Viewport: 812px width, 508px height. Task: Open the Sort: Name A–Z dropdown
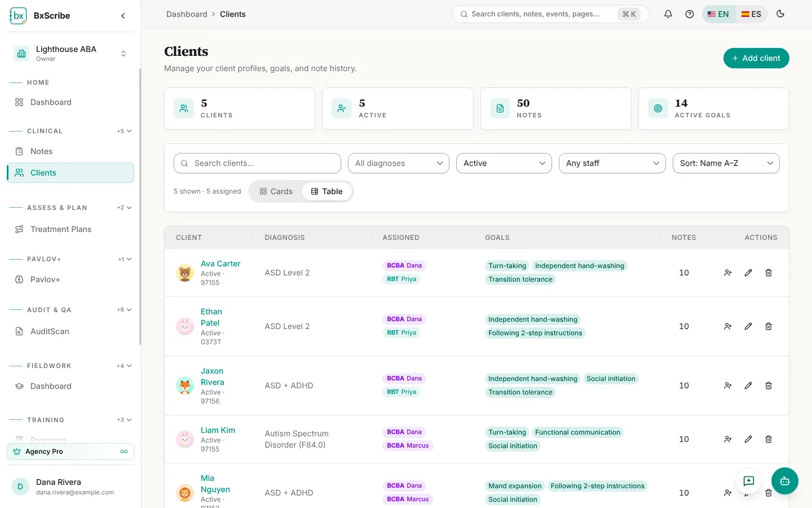[726, 163]
